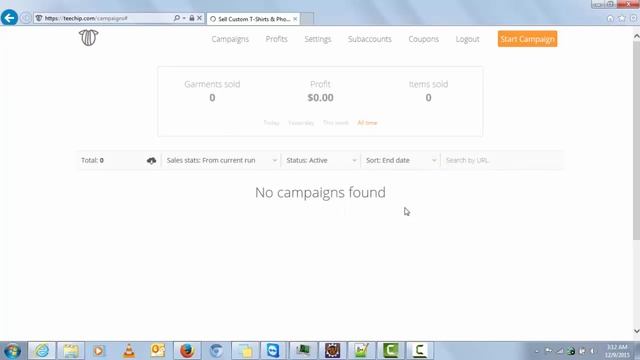Filter stats by Yesterday
Image resolution: width=640 pixels, height=360 pixels.
tap(301, 123)
